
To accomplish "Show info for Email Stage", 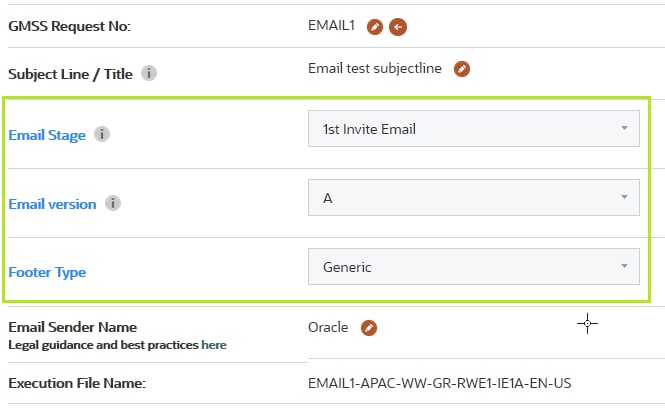I will [x=101, y=134].
